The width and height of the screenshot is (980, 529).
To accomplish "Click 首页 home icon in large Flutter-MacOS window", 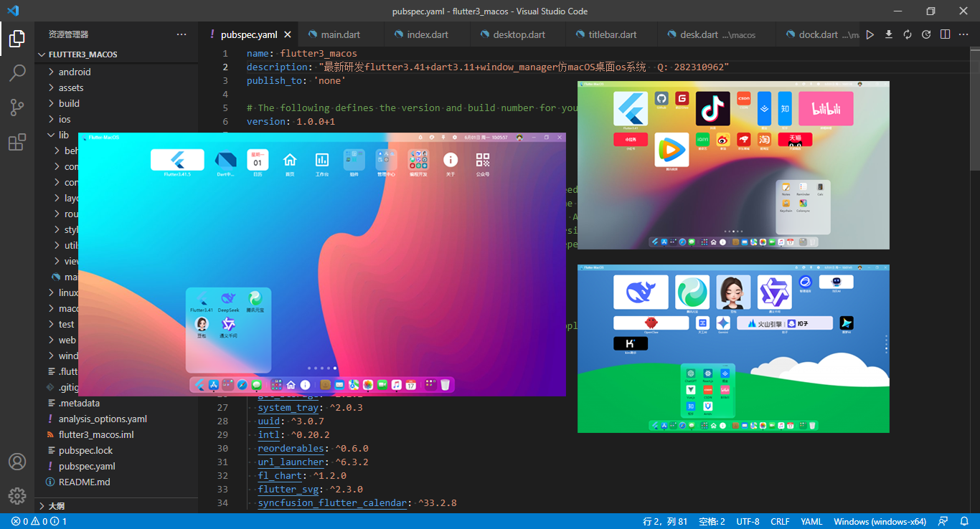I will [x=290, y=160].
